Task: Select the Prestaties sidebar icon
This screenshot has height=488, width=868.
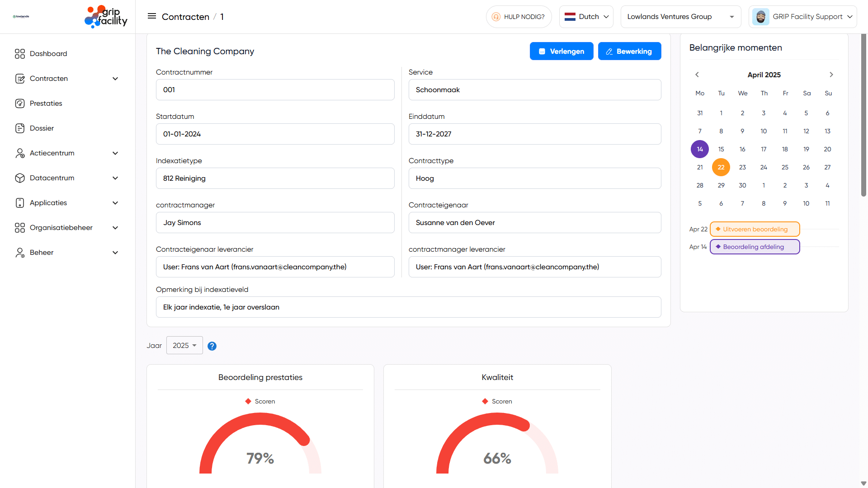Action: 20,103
